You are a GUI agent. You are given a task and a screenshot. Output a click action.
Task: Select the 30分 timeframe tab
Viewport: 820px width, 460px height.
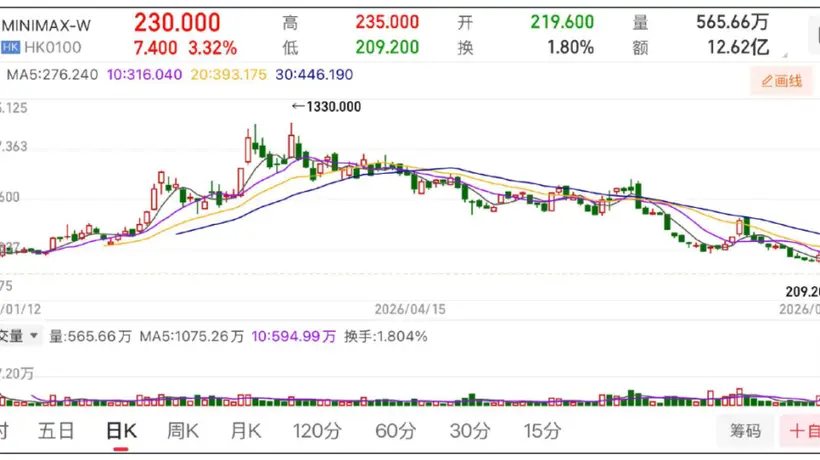[470, 431]
